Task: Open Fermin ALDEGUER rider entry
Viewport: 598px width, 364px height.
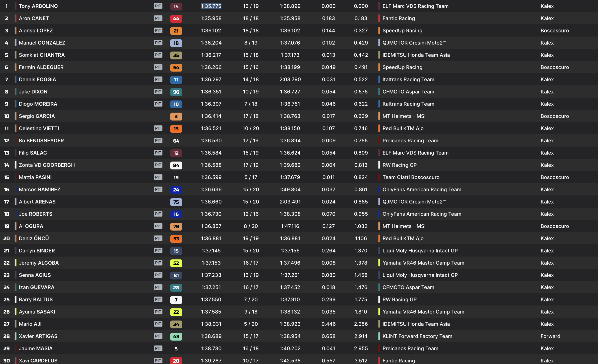Action: pyautogui.click(x=41, y=67)
